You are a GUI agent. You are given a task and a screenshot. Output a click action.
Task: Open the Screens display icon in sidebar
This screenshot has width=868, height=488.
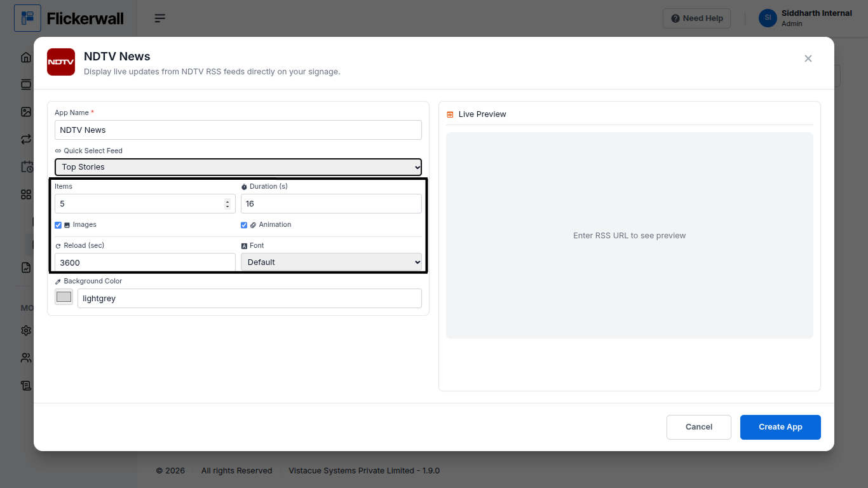point(26,85)
